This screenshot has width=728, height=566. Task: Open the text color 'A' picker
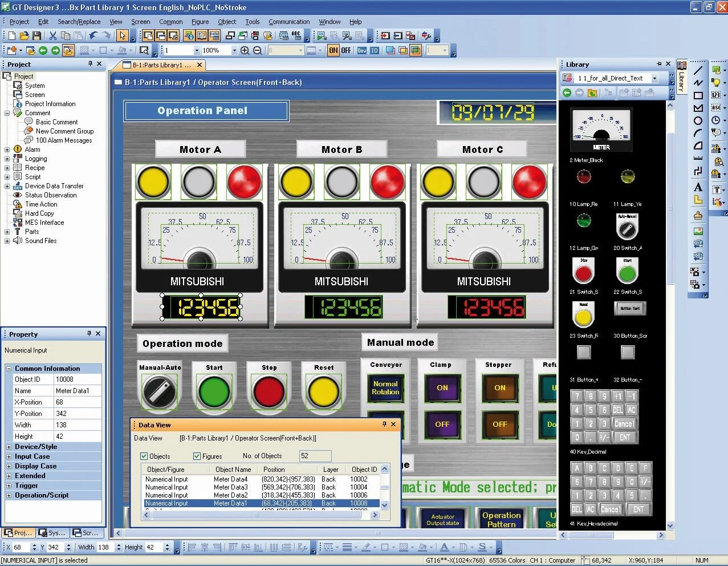click(444, 547)
